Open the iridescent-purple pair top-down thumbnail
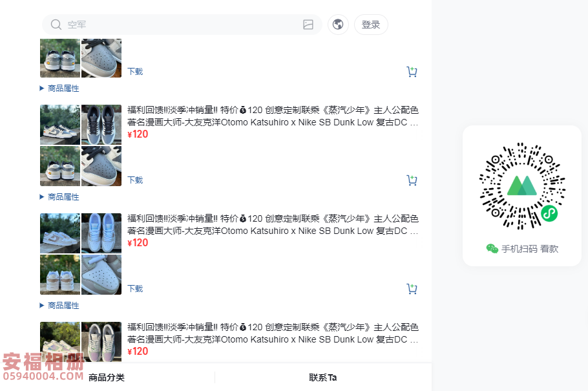The height and width of the screenshot is (391, 588). [x=101, y=341]
